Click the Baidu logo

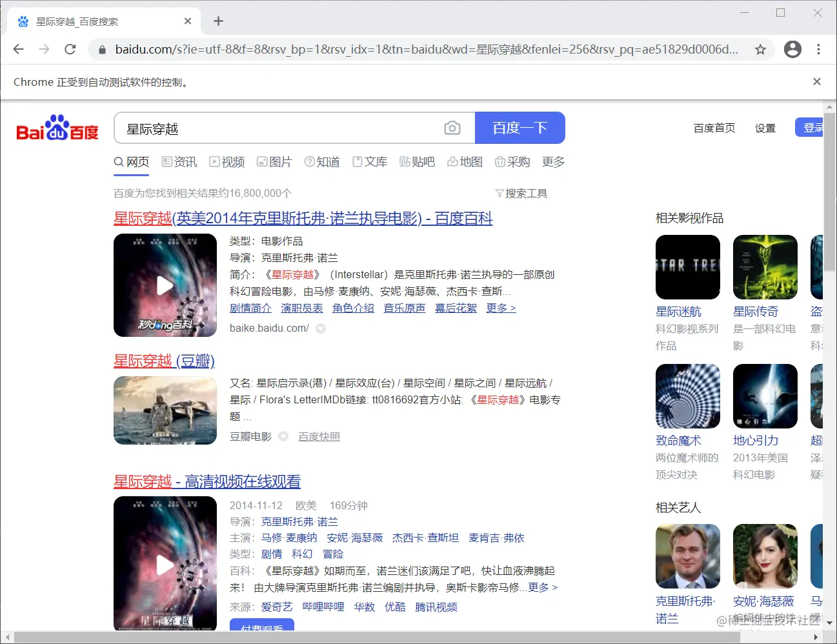(x=57, y=128)
